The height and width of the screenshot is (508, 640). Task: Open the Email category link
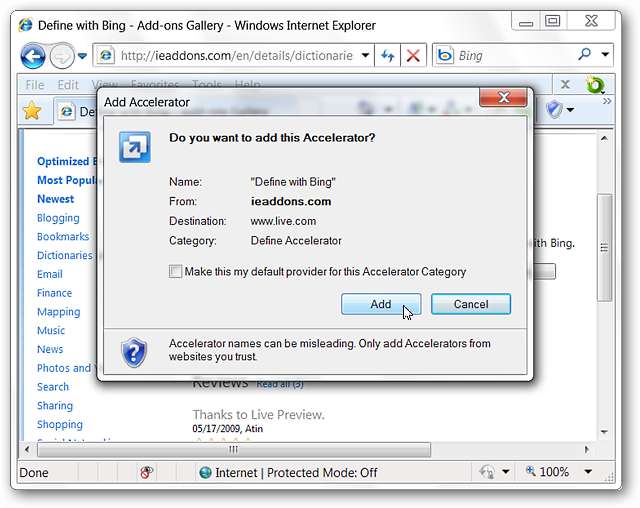click(x=49, y=274)
